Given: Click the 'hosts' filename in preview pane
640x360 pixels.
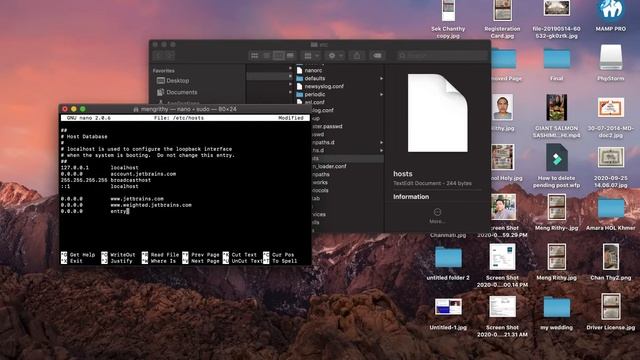Looking at the screenshot, I should tap(402, 174).
